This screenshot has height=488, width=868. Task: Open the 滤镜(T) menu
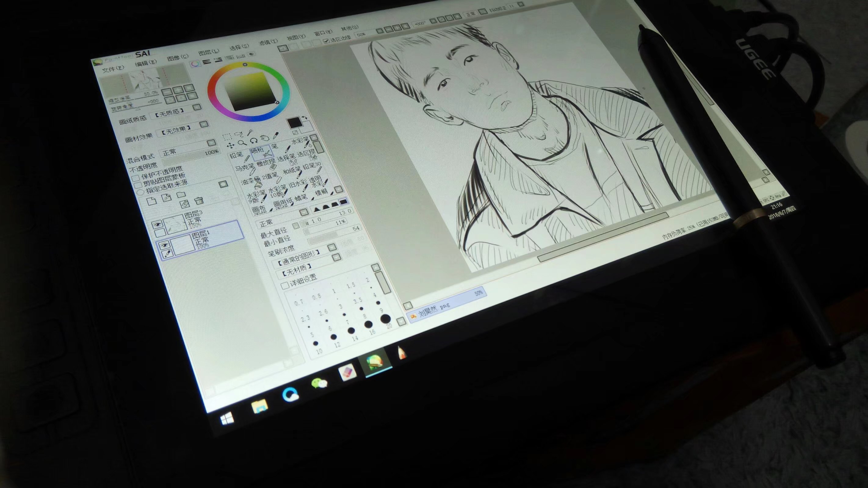(268, 42)
